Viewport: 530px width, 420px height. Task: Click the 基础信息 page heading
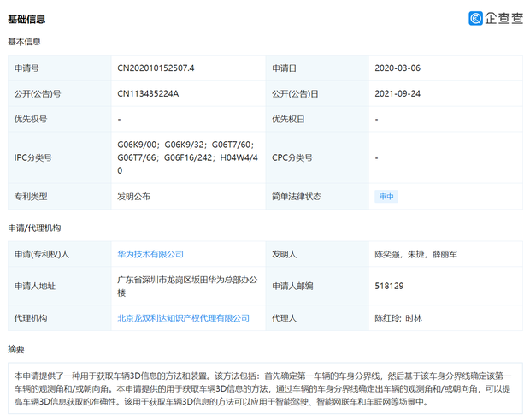point(26,19)
